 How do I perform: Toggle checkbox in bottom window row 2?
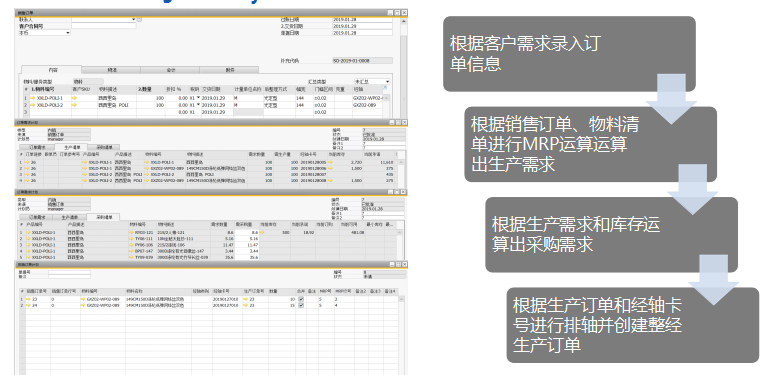301,306
